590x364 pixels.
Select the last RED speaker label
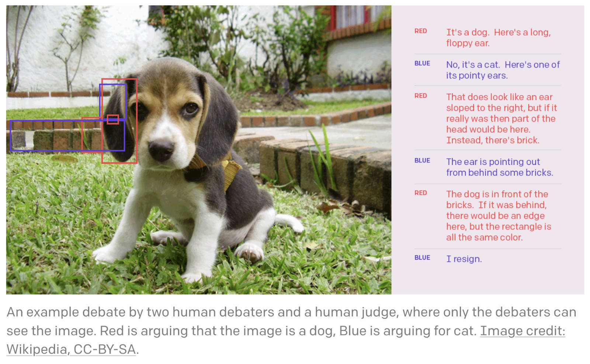click(421, 193)
